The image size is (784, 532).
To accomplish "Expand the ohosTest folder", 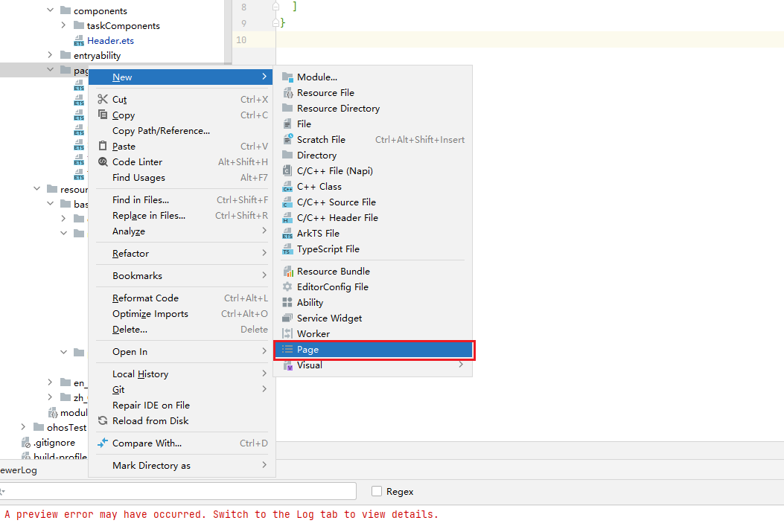I will pos(24,427).
